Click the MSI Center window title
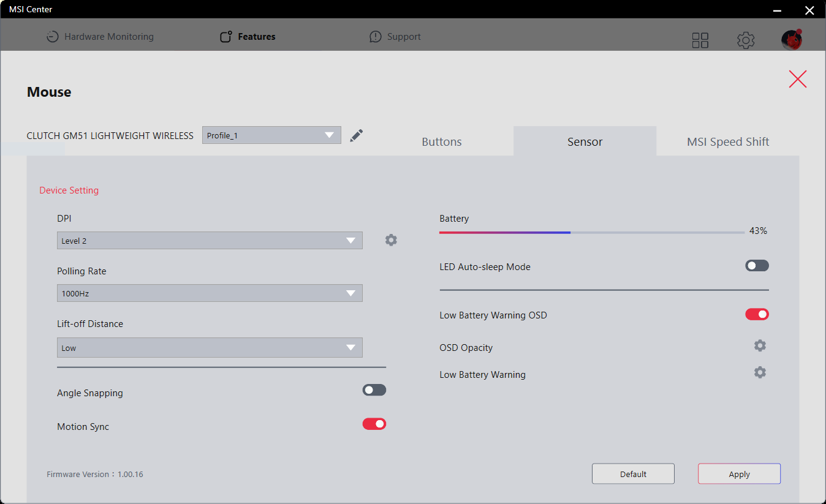The width and height of the screenshot is (826, 504). point(31,9)
